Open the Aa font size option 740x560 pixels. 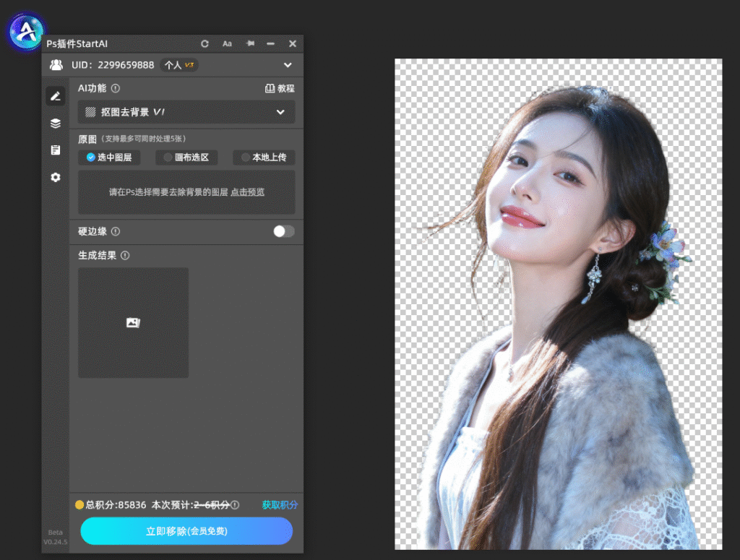227,44
